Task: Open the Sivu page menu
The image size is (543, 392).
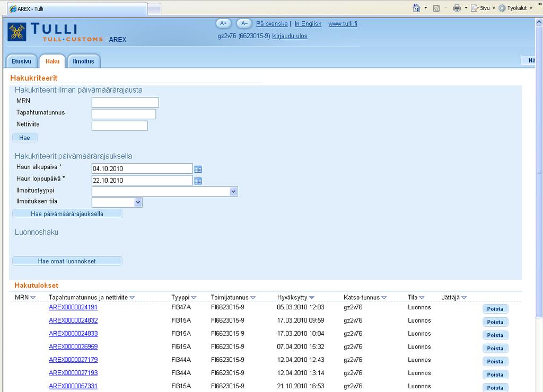Action: click(x=483, y=8)
